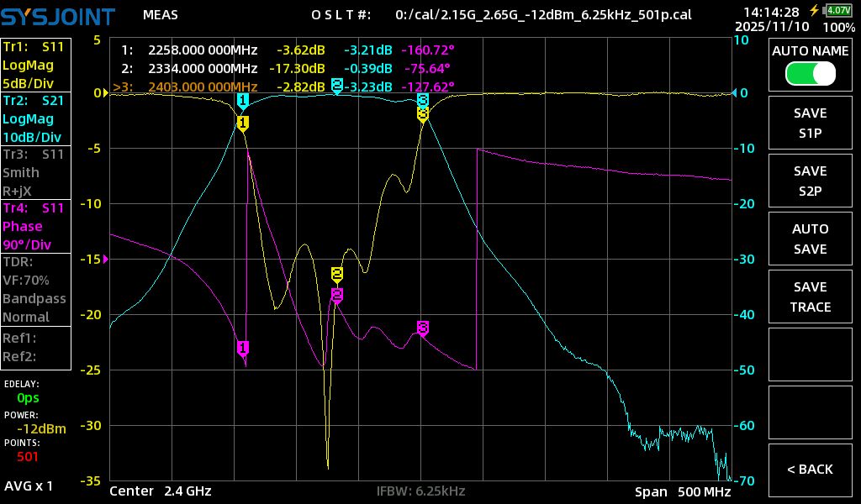Go back with the < BACK button
The height and width of the screenshot is (504, 861).
pos(810,469)
